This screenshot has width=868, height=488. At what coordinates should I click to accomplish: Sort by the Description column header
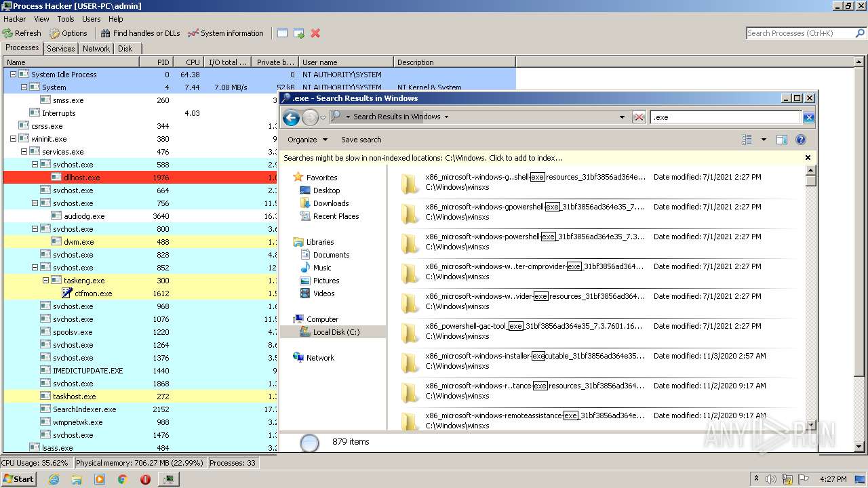click(454, 62)
